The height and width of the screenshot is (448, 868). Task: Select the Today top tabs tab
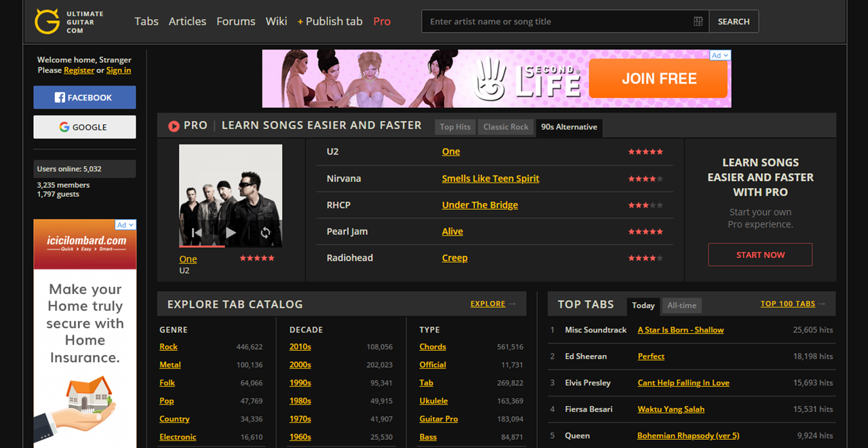[x=644, y=305]
